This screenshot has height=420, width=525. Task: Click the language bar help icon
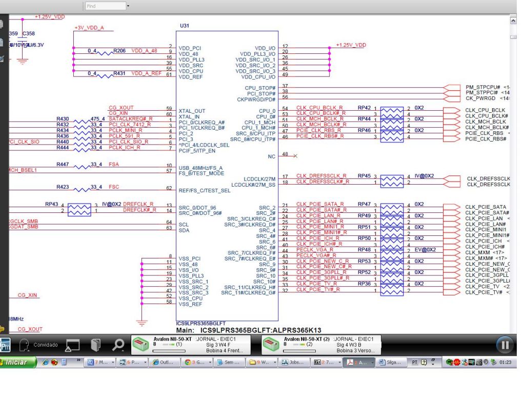click(x=424, y=363)
